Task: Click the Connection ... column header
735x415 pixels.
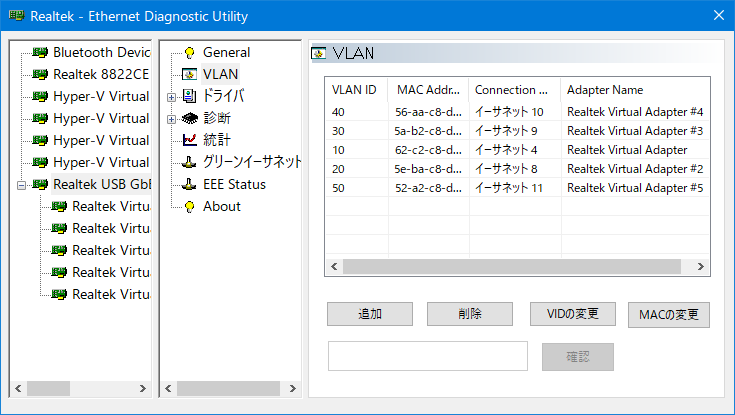Action: tap(515, 90)
